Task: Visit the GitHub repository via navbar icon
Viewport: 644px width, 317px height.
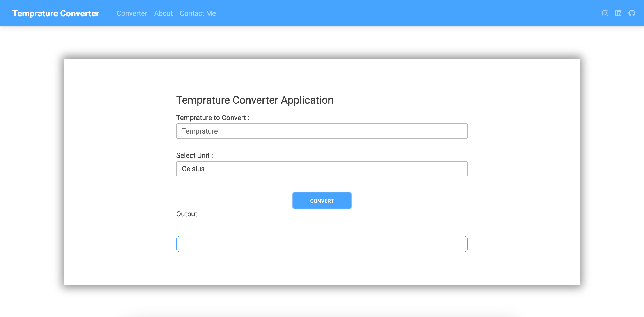Action: pyautogui.click(x=632, y=13)
